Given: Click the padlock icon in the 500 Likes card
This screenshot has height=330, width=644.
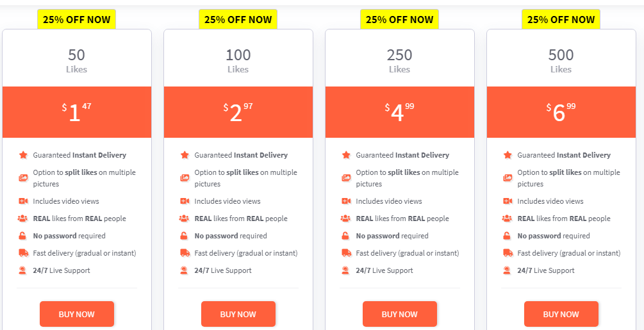Looking at the screenshot, I should [508, 236].
